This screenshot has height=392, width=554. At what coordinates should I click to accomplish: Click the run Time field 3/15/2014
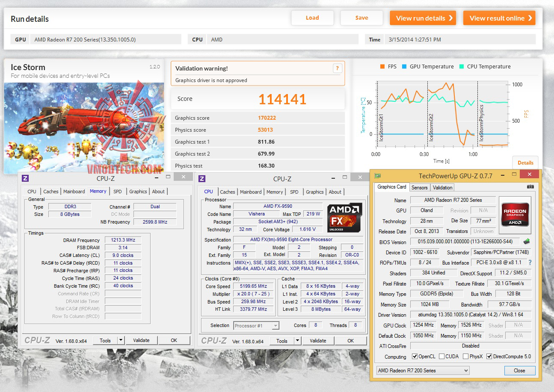(x=460, y=39)
